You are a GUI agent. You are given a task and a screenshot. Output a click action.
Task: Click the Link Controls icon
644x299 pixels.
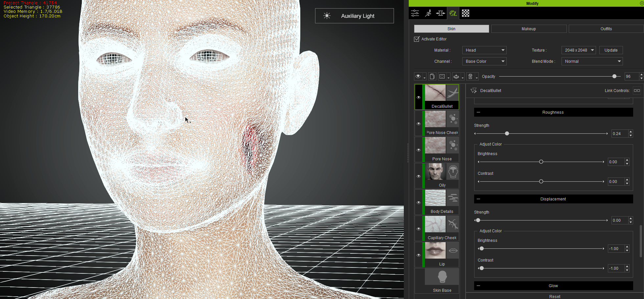pyautogui.click(x=637, y=91)
